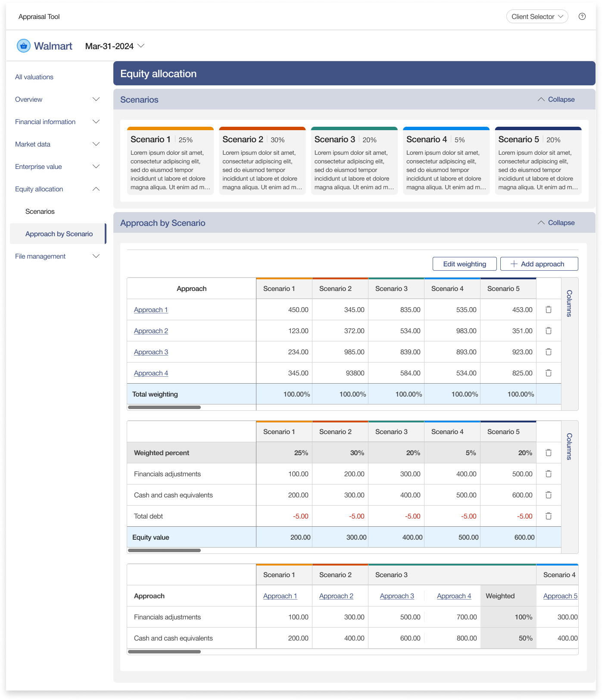This screenshot has width=602, height=700.
Task: Click the Total weighting row label
Action: point(155,394)
